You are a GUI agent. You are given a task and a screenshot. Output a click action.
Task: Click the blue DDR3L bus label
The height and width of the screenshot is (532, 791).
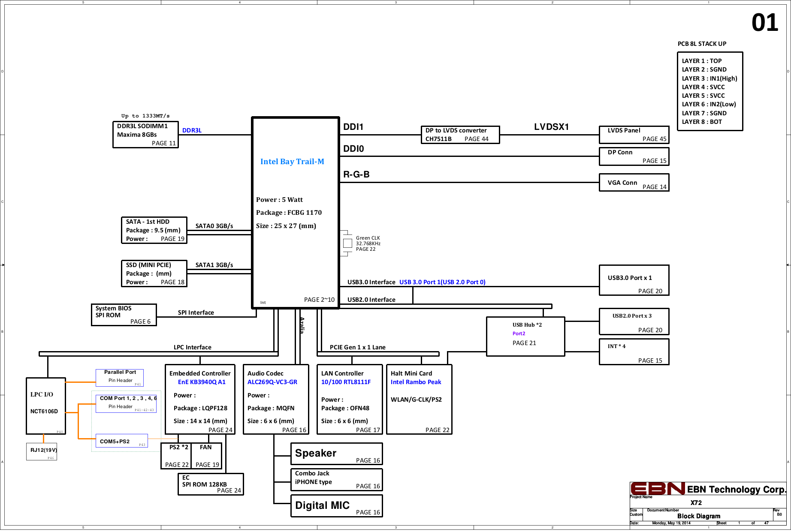pyautogui.click(x=192, y=130)
